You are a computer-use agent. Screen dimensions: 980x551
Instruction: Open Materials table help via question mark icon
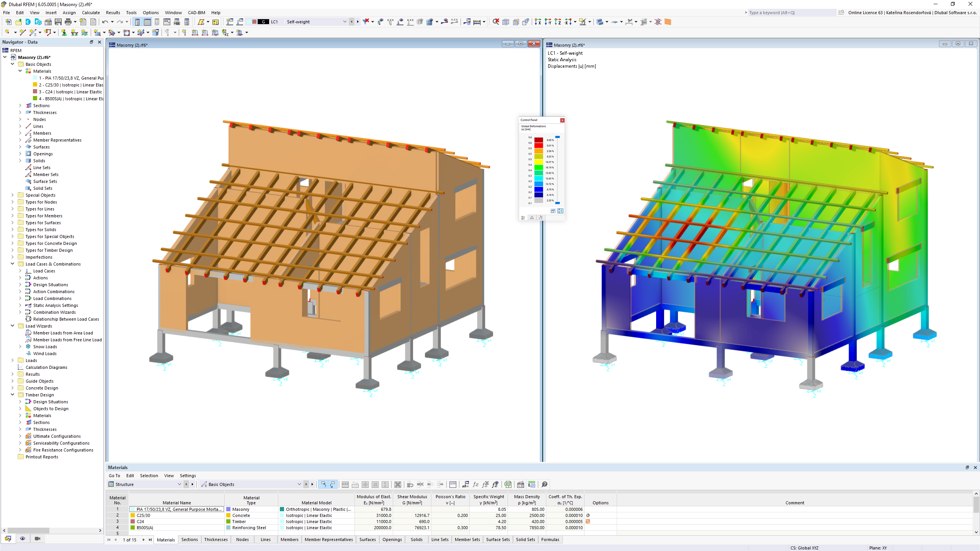click(544, 484)
